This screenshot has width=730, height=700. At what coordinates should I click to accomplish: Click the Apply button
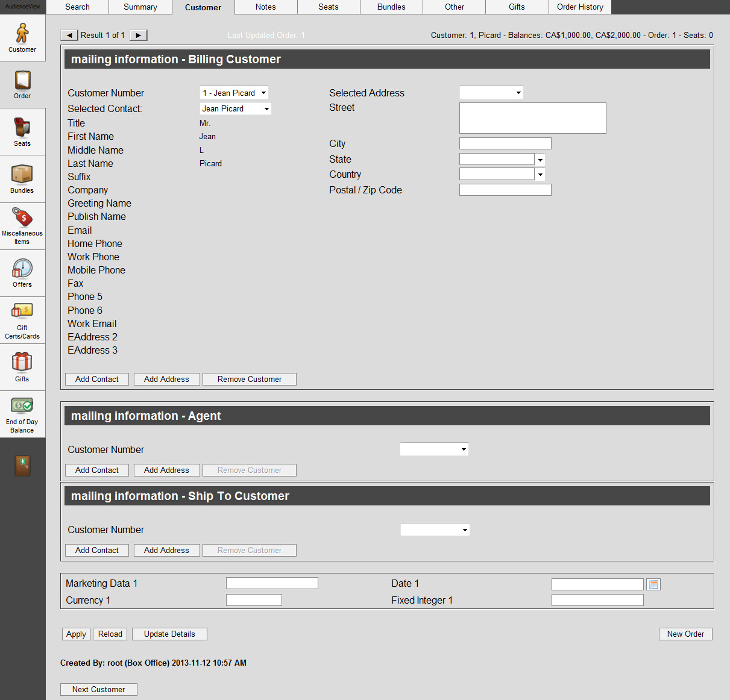76,634
